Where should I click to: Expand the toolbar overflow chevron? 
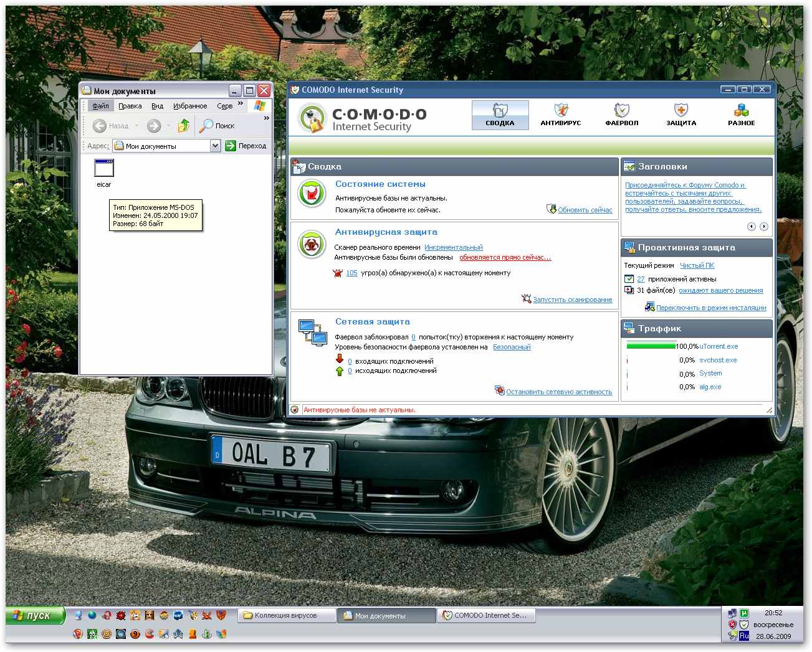pos(267,118)
